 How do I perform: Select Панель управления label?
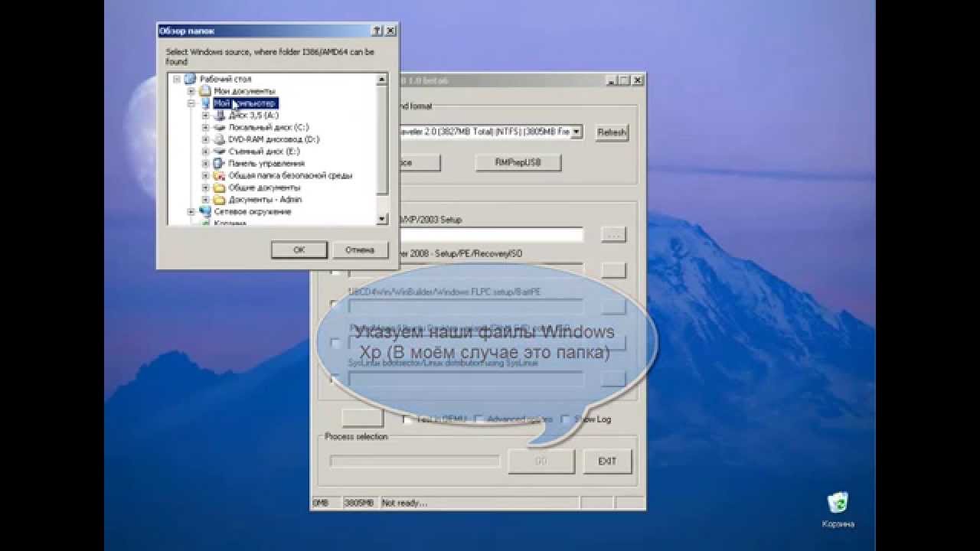266,164
